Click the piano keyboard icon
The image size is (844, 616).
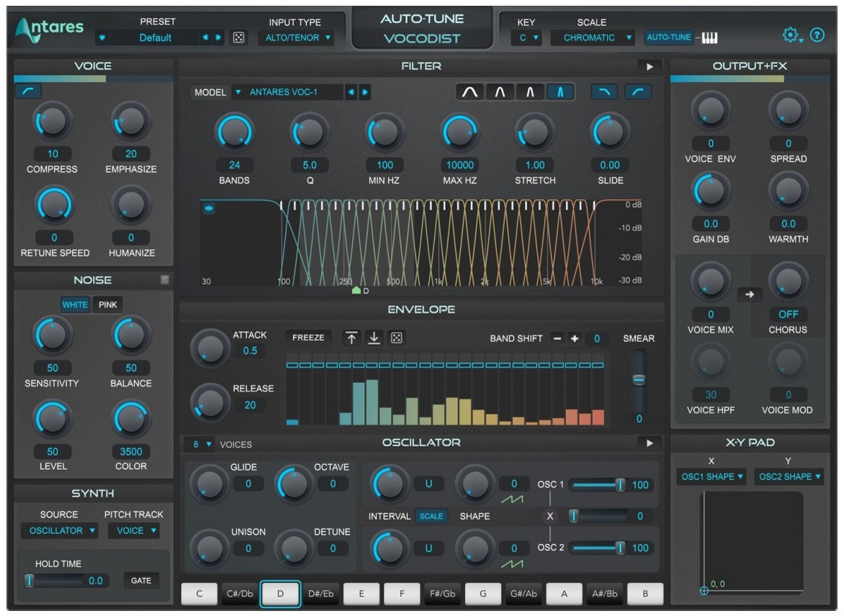(x=709, y=37)
